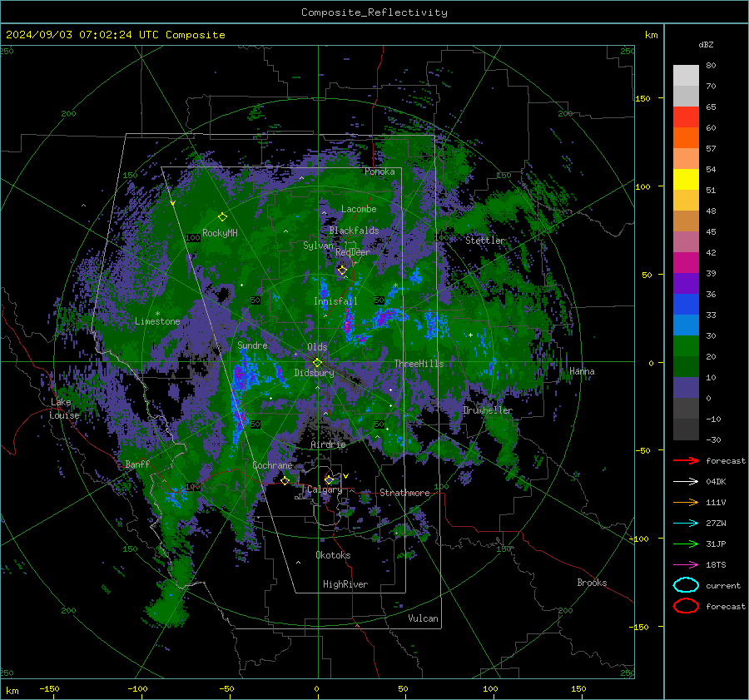The width and height of the screenshot is (749, 700).
Task: Click the yellow v marker beside the Calgary diamond
Action: [345, 476]
